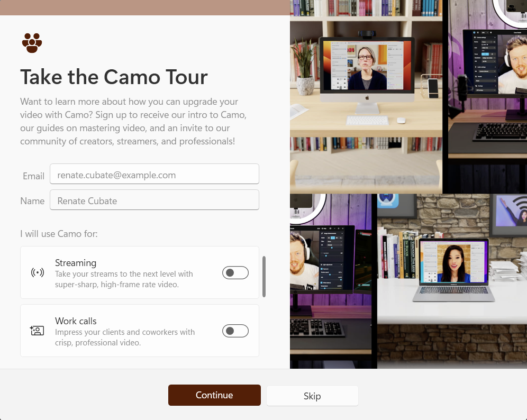Click the Streaming option title text

click(x=76, y=263)
